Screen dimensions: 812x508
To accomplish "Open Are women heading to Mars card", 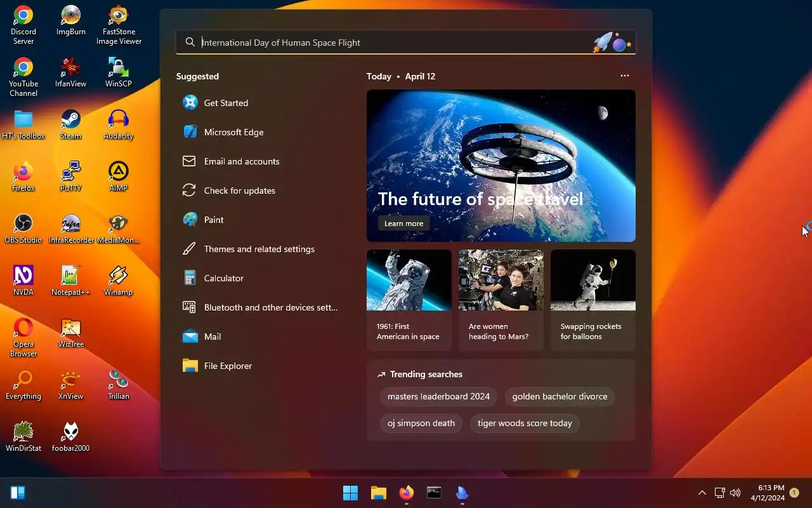I will click(x=501, y=300).
